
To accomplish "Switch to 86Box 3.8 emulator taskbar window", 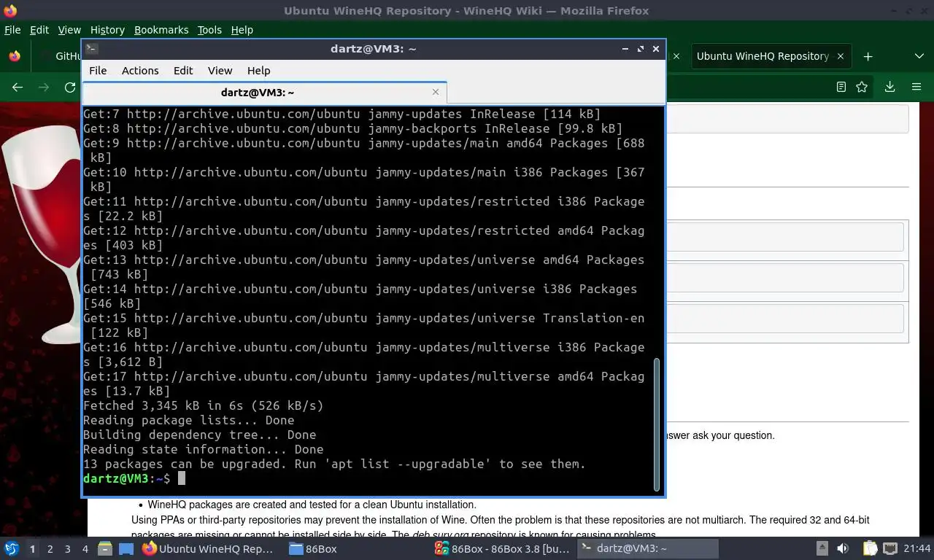I will click(x=501, y=548).
